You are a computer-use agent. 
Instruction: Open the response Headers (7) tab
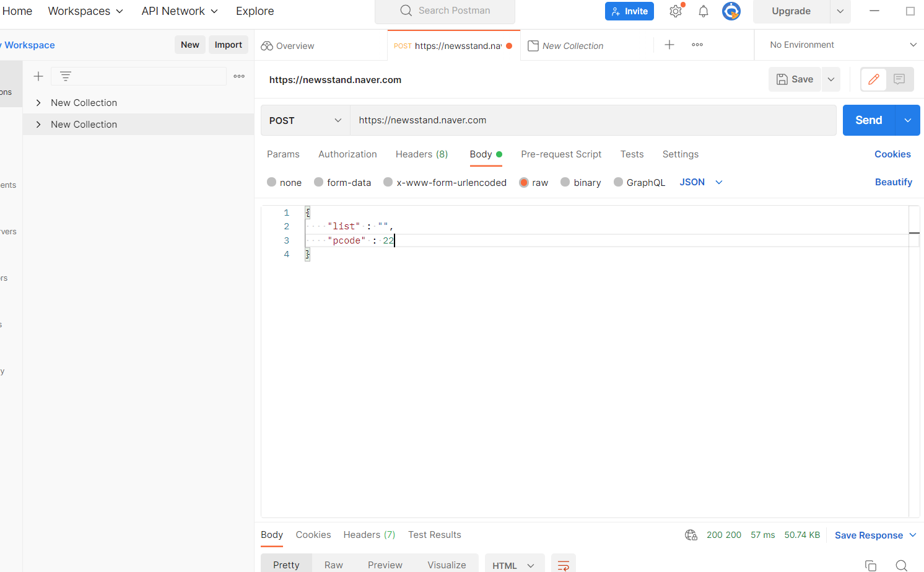369,535
